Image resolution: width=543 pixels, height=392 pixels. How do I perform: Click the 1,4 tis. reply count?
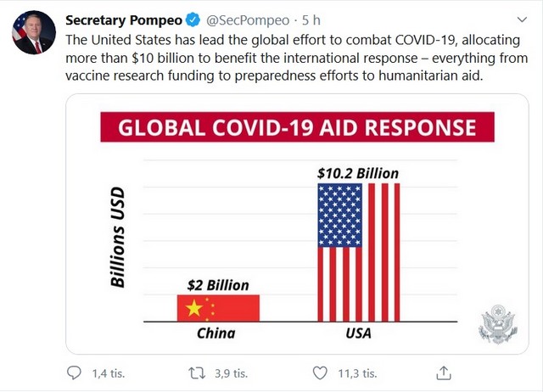pos(109,373)
